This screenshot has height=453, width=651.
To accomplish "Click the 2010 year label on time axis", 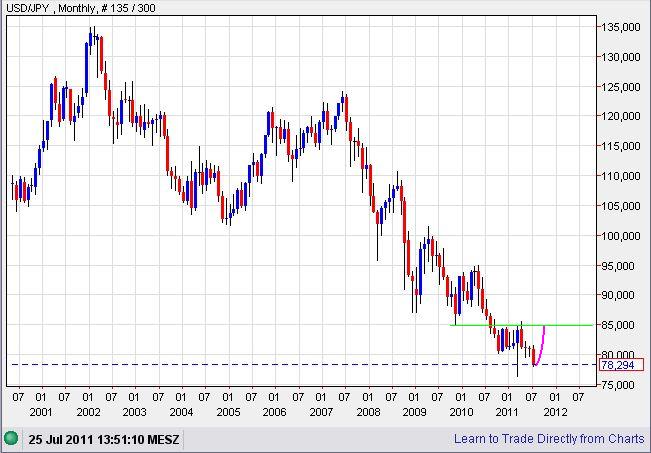I will (x=461, y=412).
